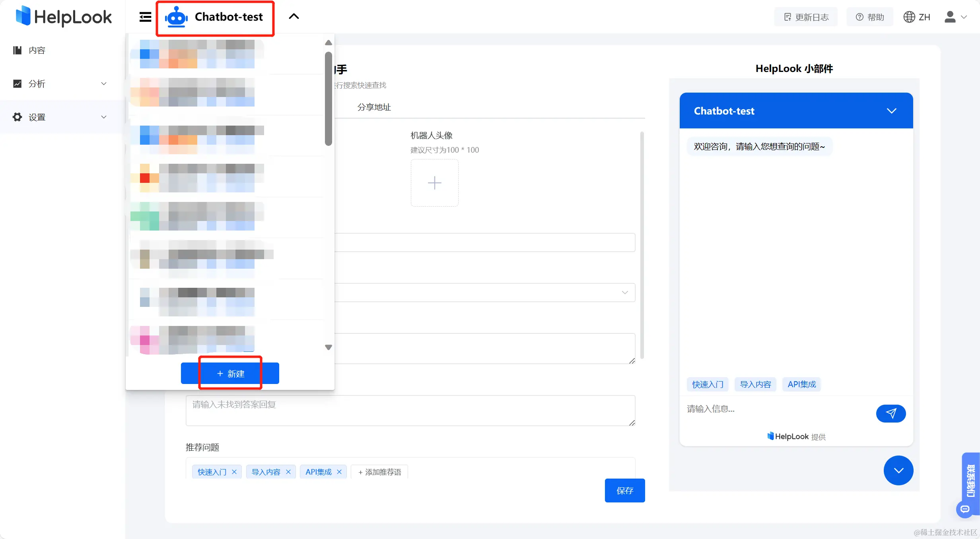Save the settings with 保存 button
The width and height of the screenshot is (980, 539).
pyautogui.click(x=624, y=491)
